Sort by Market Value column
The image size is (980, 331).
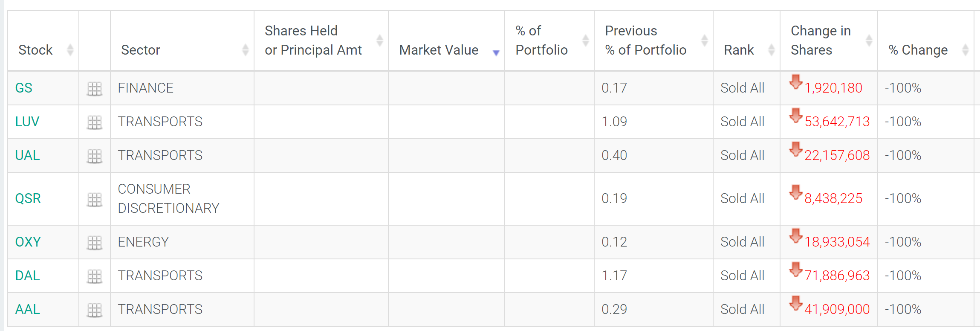click(x=446, y=41)
